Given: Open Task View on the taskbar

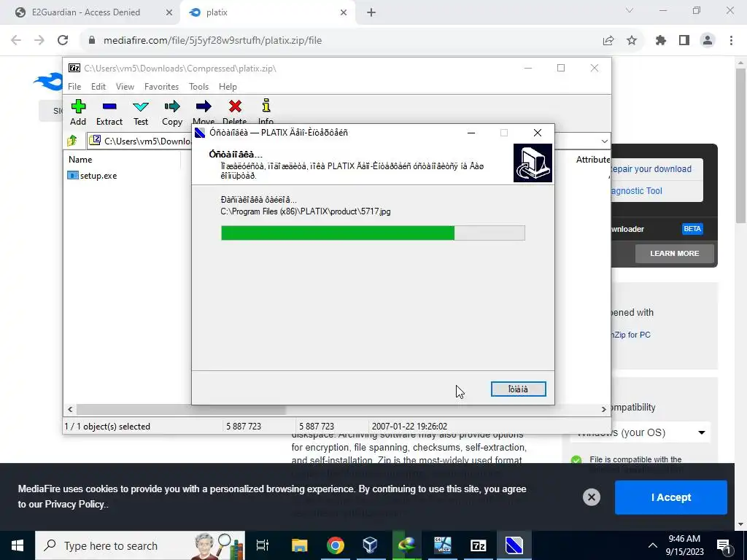Looking at the screenshot, I should (x=263, y=545).
